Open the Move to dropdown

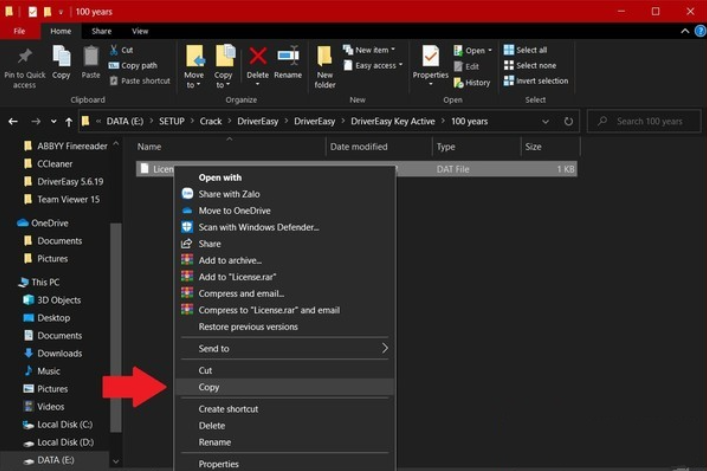[193, 80]
